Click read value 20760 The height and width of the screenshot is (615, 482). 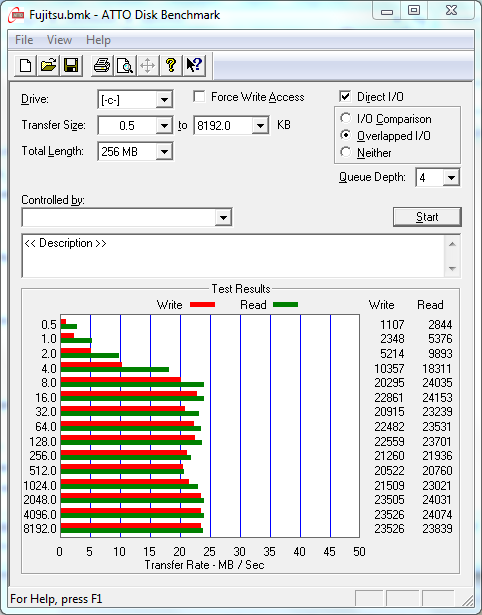437,470
